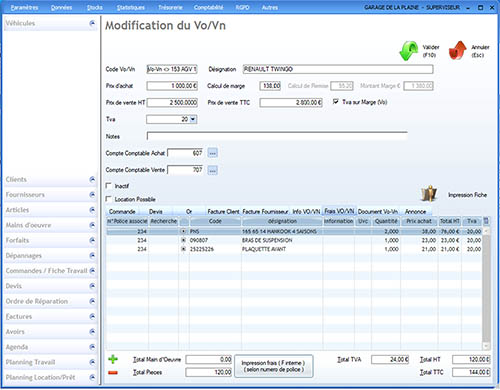Image resolution: width=500 pixels, height=390 pixels.
Task: Click the red Annuler arrow icon
Action: 457,51
